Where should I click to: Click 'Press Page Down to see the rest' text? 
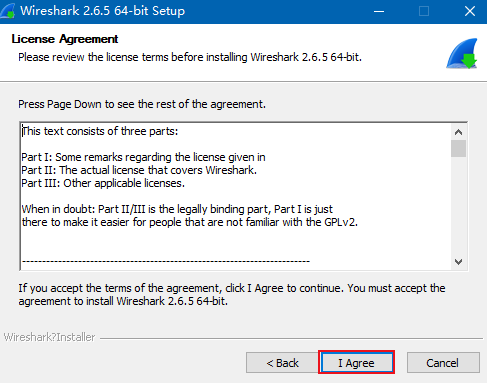[x=142, y=104]
